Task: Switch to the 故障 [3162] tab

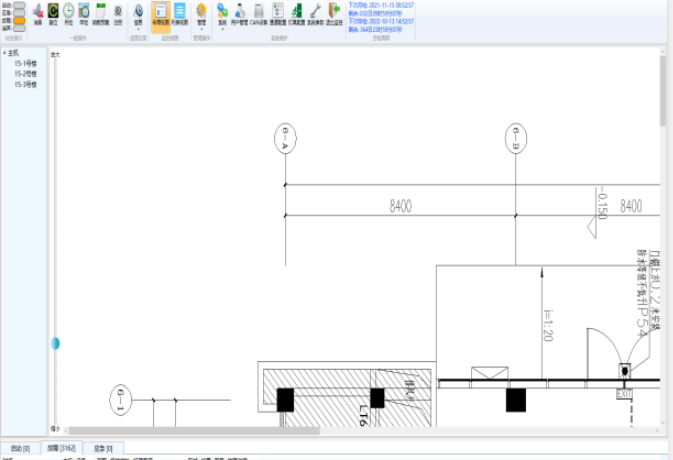Action: coord(60,448)
